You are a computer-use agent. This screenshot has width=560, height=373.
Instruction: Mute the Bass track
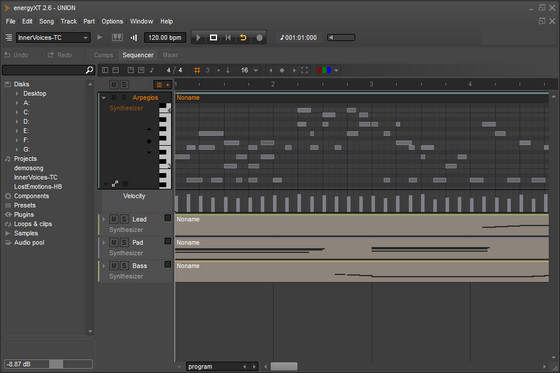coord(114,265)
